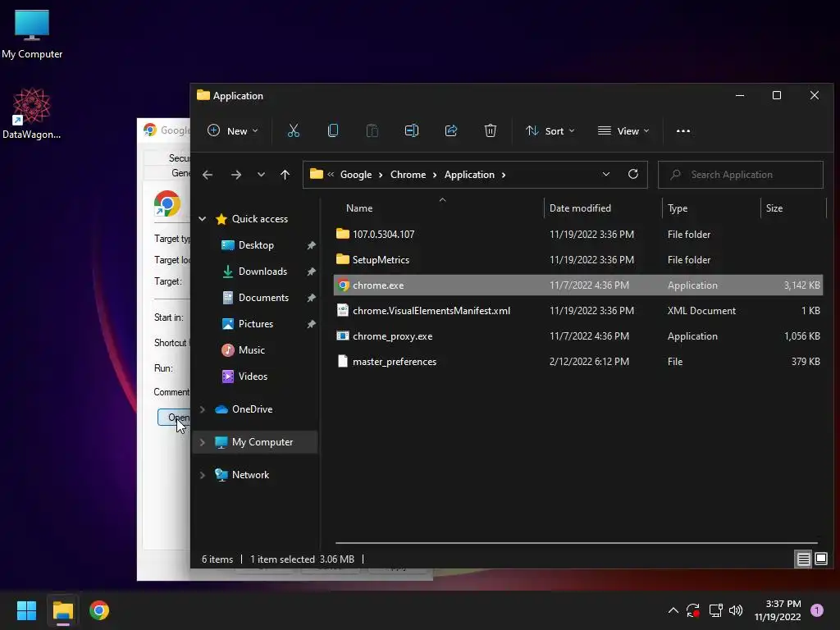Open Videos in navigation pane
Image resolution: width=840 pixels, height=630 pixels.
click(253, 376)
